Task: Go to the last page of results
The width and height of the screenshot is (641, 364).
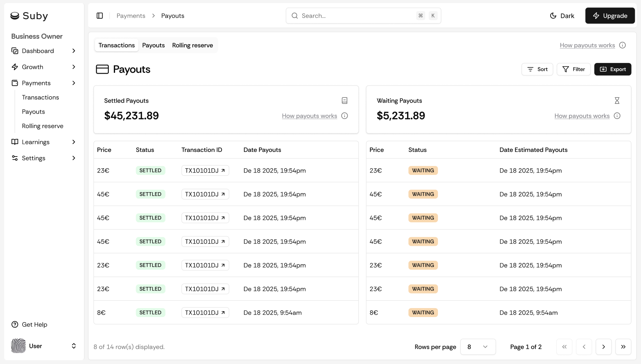Action: click(x=623, y=347)
